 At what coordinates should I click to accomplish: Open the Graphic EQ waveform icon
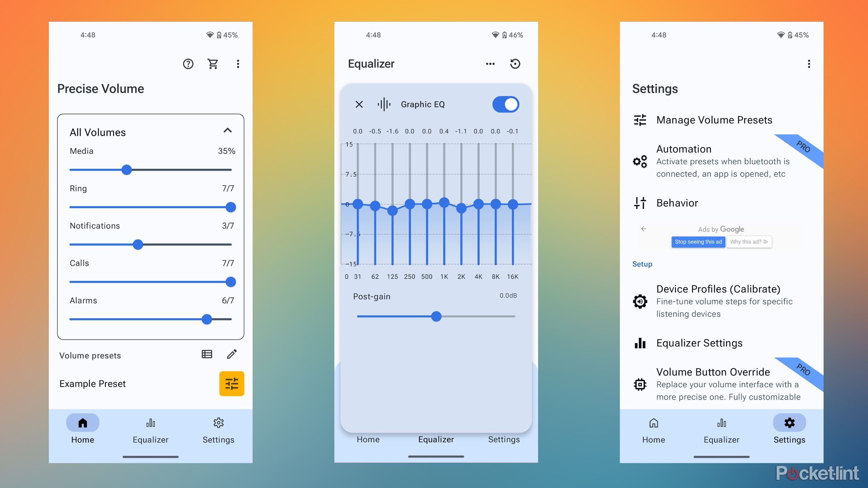tap(384, 104)
